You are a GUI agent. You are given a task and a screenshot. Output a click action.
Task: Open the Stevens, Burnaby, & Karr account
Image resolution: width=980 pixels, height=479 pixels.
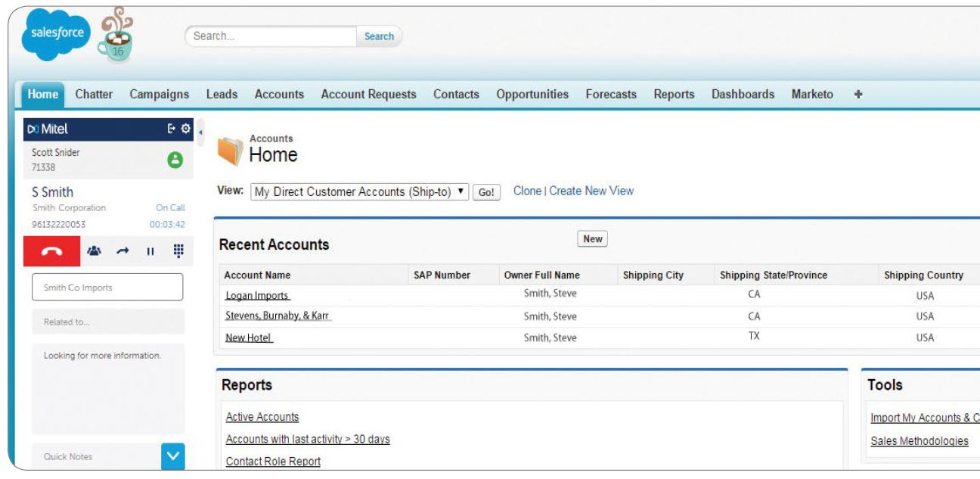[x=278, y=316]
